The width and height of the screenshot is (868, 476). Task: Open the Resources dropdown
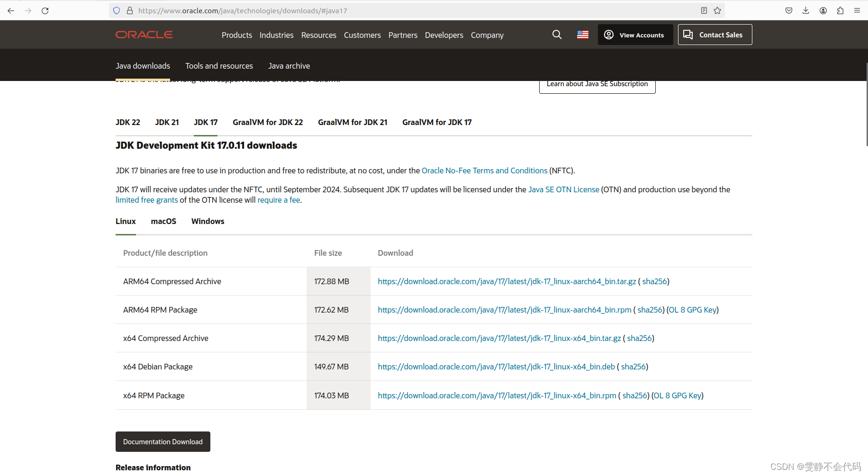[x=318, y=35]
